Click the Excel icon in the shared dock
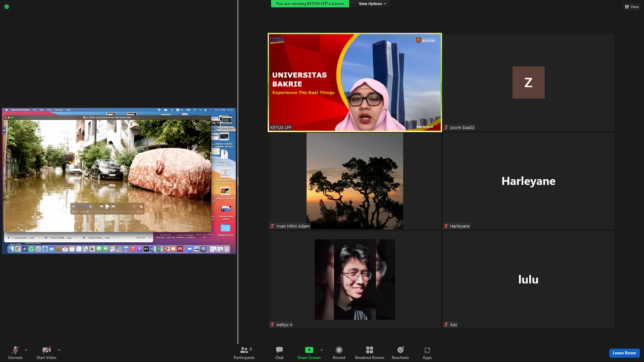 160,249
